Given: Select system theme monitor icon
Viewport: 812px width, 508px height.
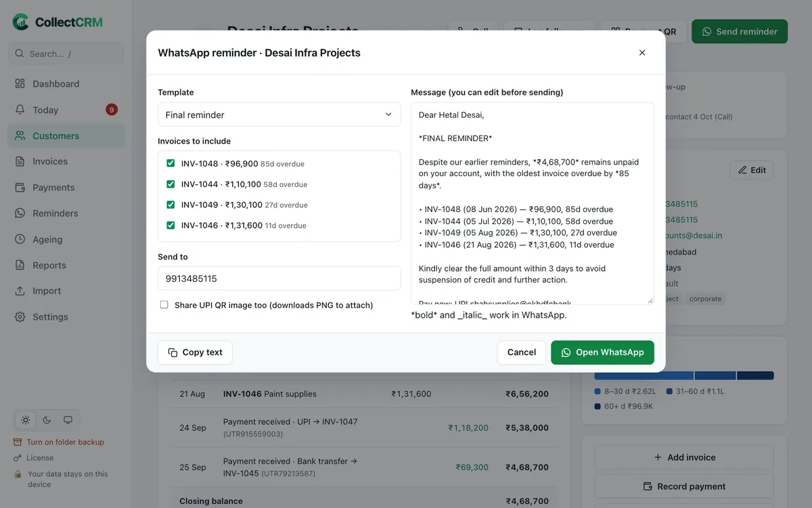Looking at the screenshot, I should pos(68,420).
